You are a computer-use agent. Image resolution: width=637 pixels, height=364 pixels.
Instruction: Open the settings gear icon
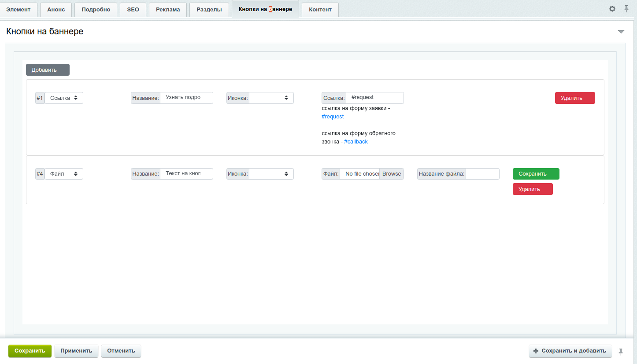tap(612, 9)
